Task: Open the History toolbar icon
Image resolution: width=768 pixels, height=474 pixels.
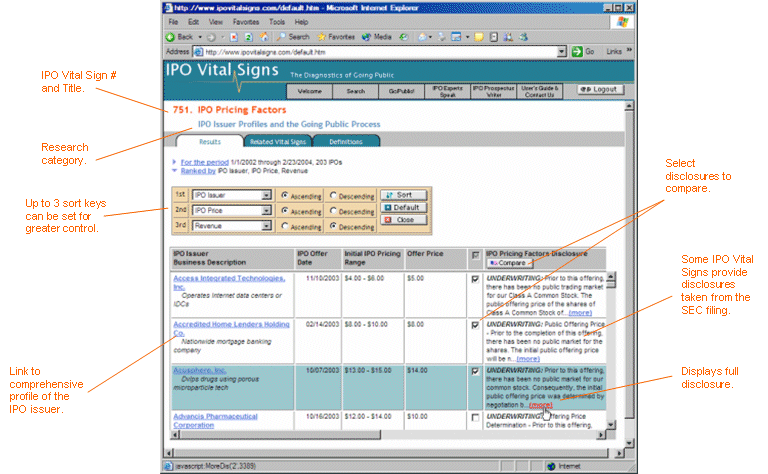Action: click(404, 37)
